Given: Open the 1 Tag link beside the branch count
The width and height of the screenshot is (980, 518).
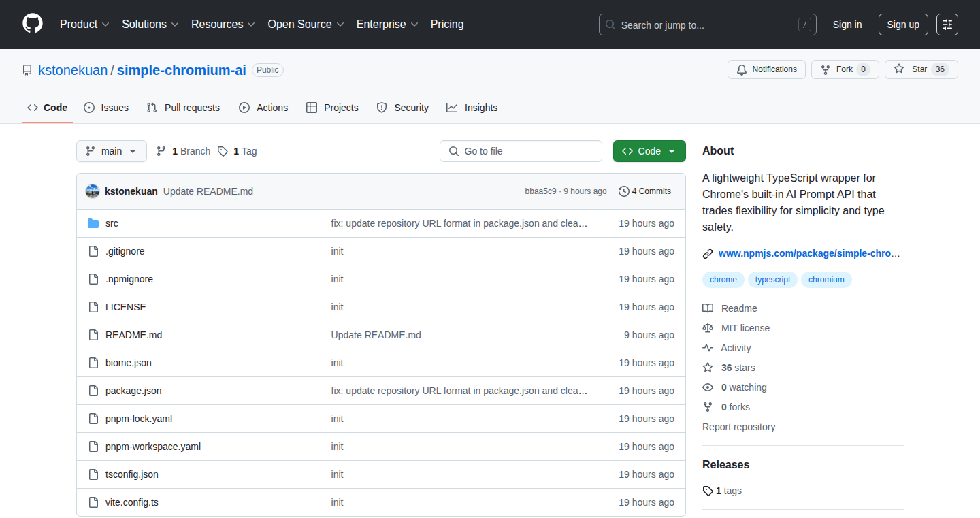Looking at the screenshot, I should click(x=238, y=151).
